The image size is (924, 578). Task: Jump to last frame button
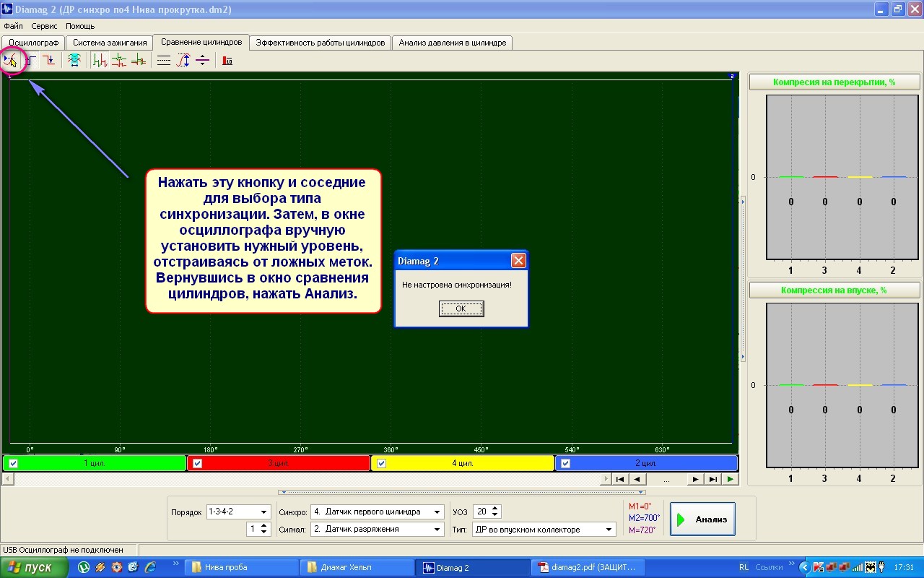point(712,479)
